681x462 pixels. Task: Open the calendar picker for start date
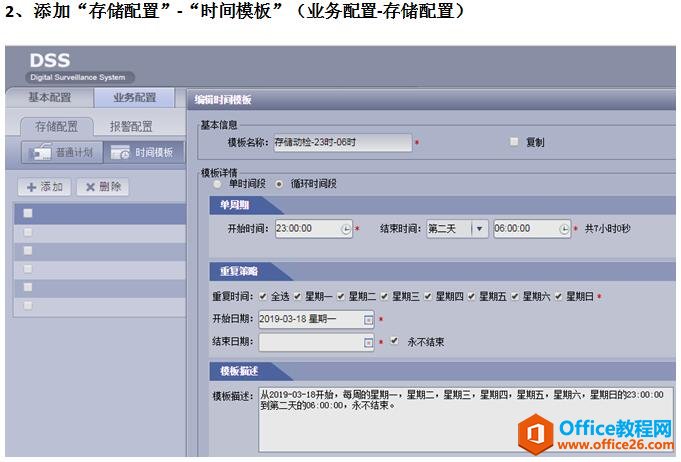(x=368, y=319)
